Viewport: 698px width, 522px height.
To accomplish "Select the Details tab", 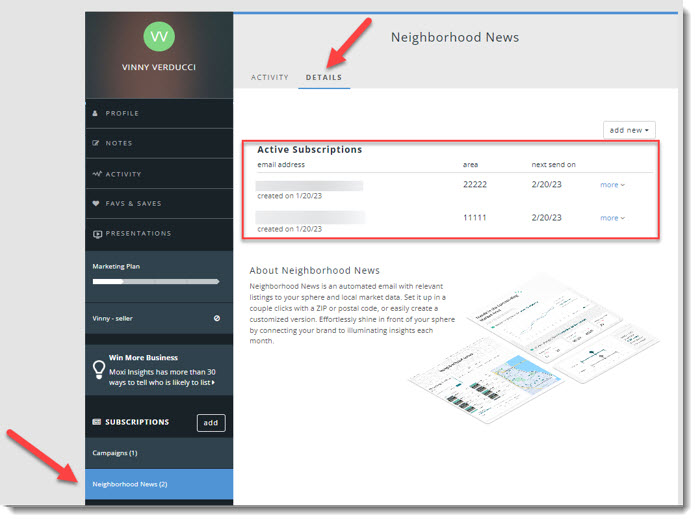I will [324, 78].
